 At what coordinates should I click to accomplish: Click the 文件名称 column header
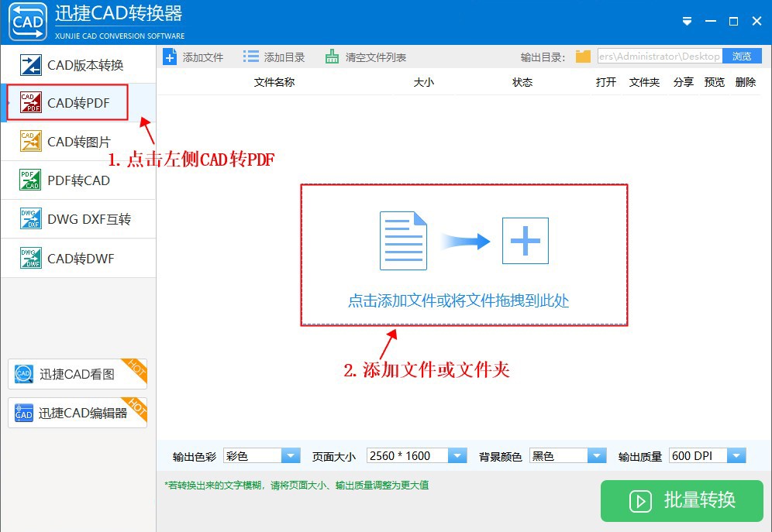pos(273,81)
